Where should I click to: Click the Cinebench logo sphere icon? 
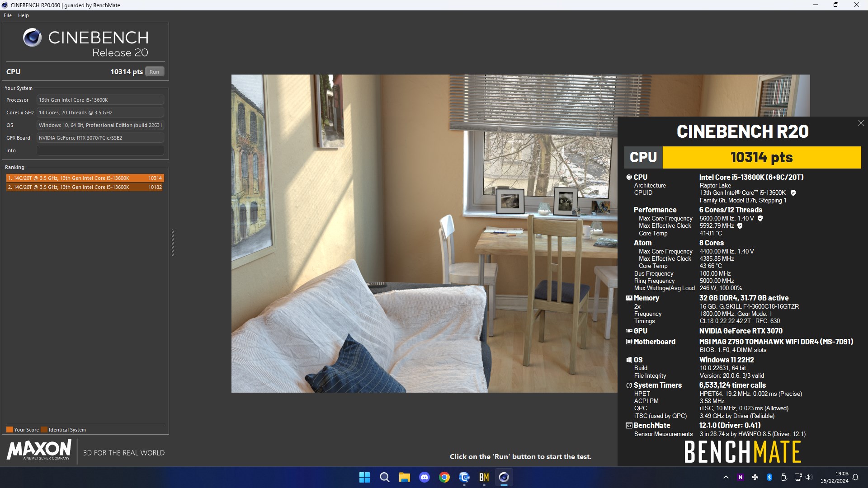pos(33,38)
